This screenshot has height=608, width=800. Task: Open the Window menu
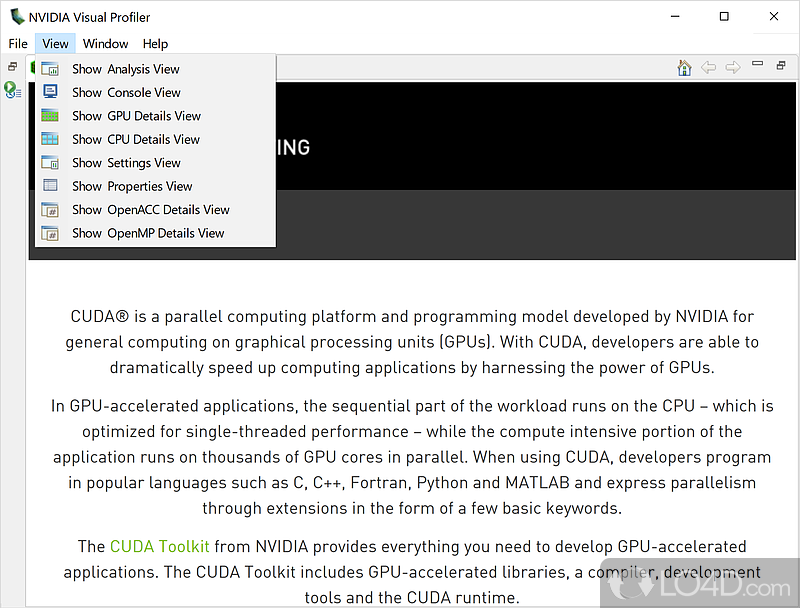click(105, 44)
